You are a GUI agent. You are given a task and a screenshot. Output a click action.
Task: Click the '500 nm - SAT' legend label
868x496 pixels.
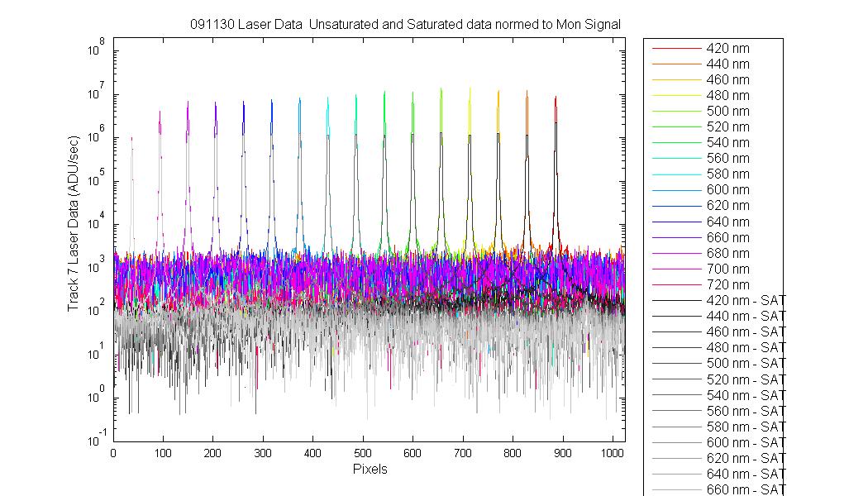746,364
